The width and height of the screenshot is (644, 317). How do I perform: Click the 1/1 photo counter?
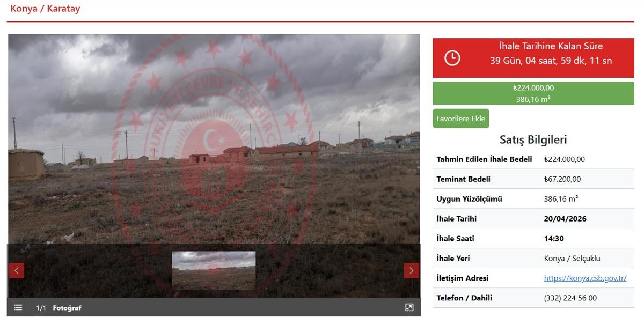41,308
